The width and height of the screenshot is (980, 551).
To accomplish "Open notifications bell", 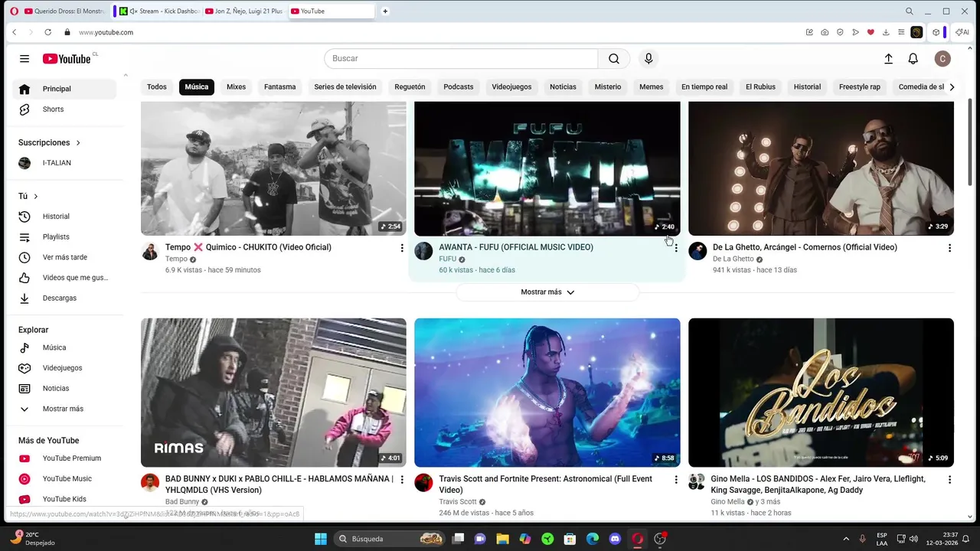I will 913,59.
